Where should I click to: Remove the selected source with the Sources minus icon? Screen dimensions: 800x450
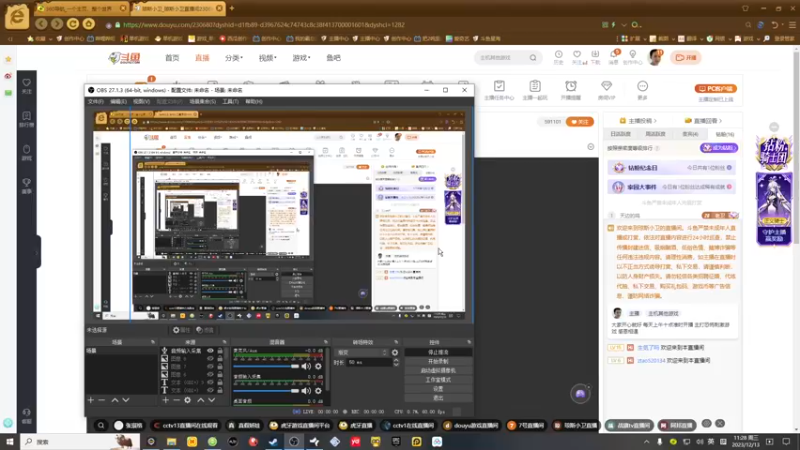(x=176, y=401)
